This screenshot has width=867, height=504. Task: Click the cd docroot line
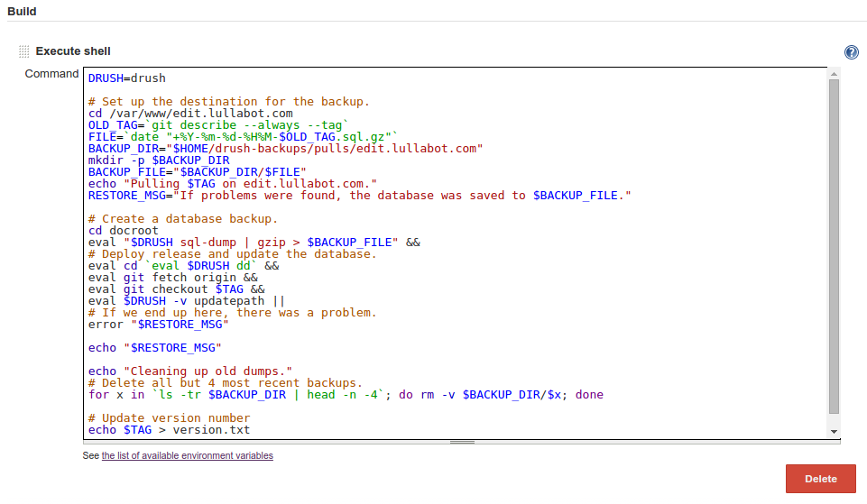tap(123, 231)
